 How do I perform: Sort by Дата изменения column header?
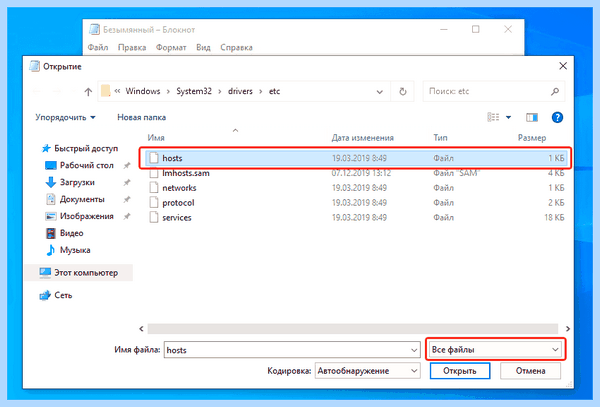coord(362,138)
